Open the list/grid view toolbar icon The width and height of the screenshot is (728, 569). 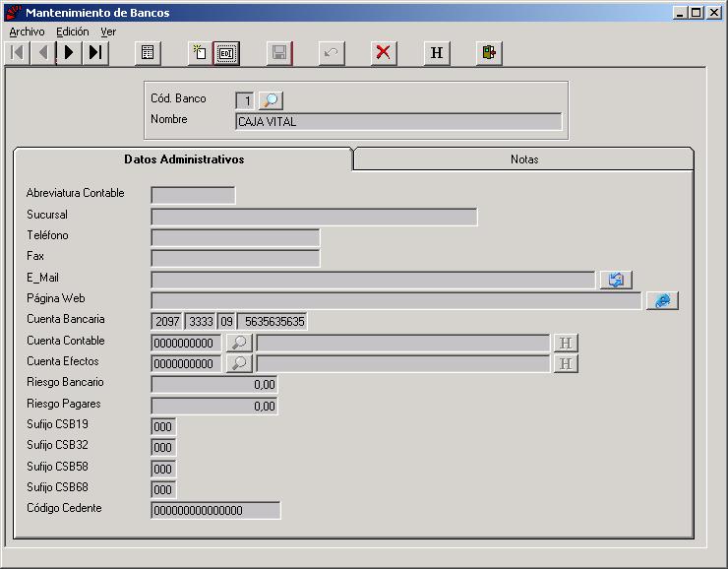(148, 52)
